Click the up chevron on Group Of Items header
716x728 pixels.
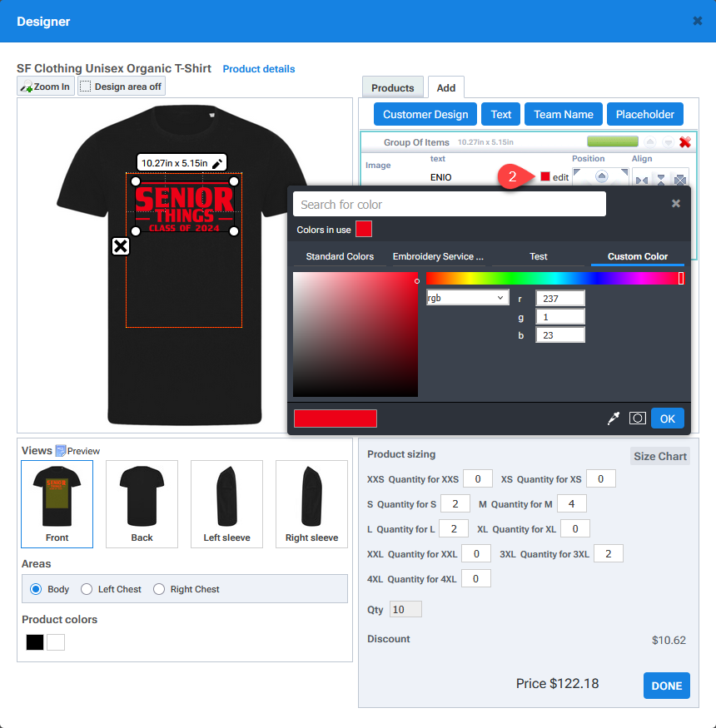tap(649, 142)
